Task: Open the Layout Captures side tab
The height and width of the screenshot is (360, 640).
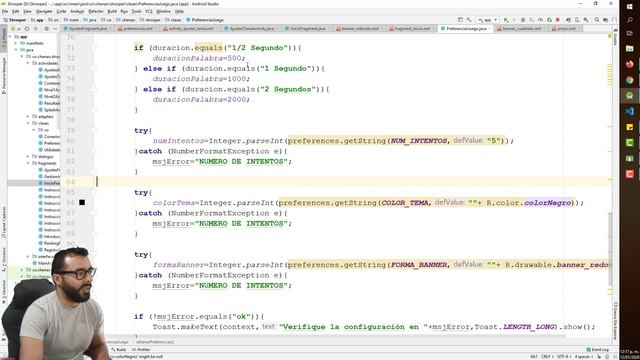Action: [x=4, y=222]
